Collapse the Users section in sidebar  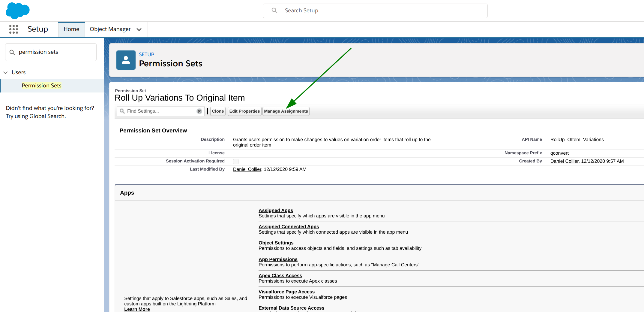pos(5,73)
